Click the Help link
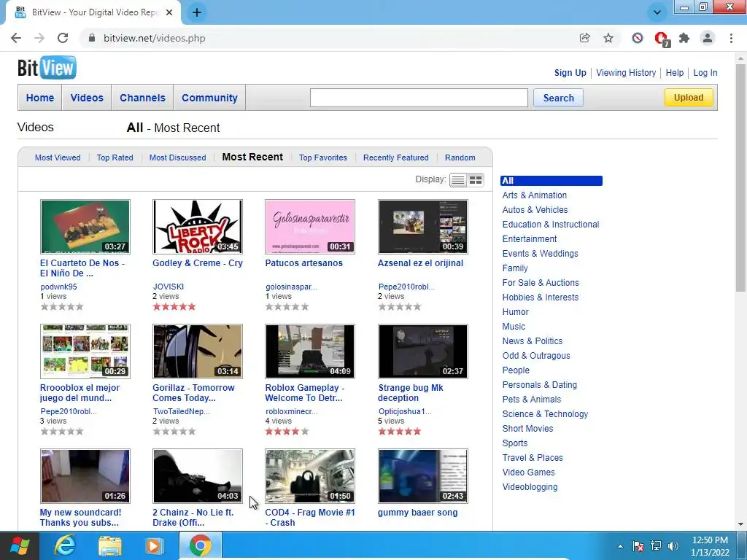Image resolution: width=747 pixels, height=560 pixels. tap(675, 73)
